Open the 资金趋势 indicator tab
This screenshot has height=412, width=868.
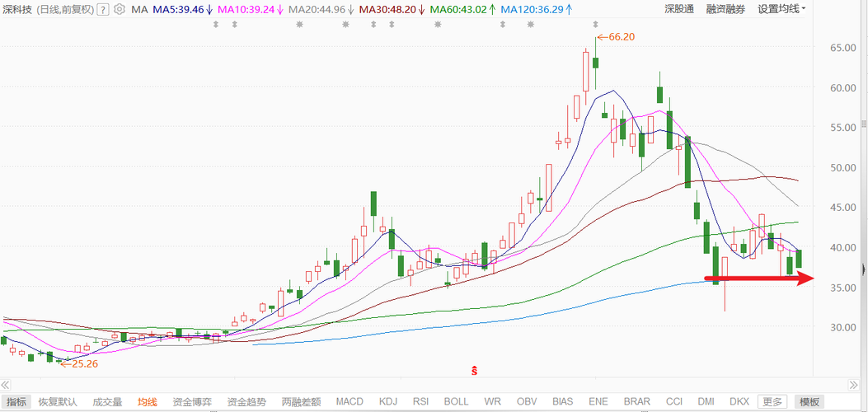click(x=246, y=402)
